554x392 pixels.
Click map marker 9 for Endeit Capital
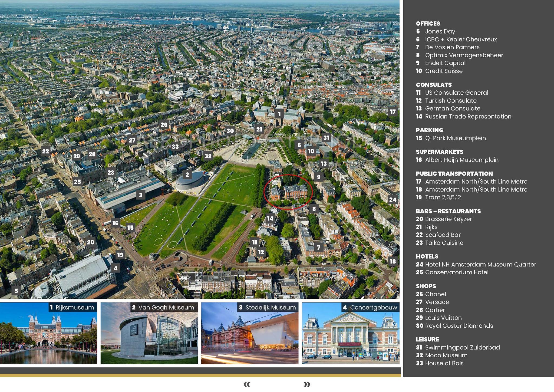click(319, 177)
